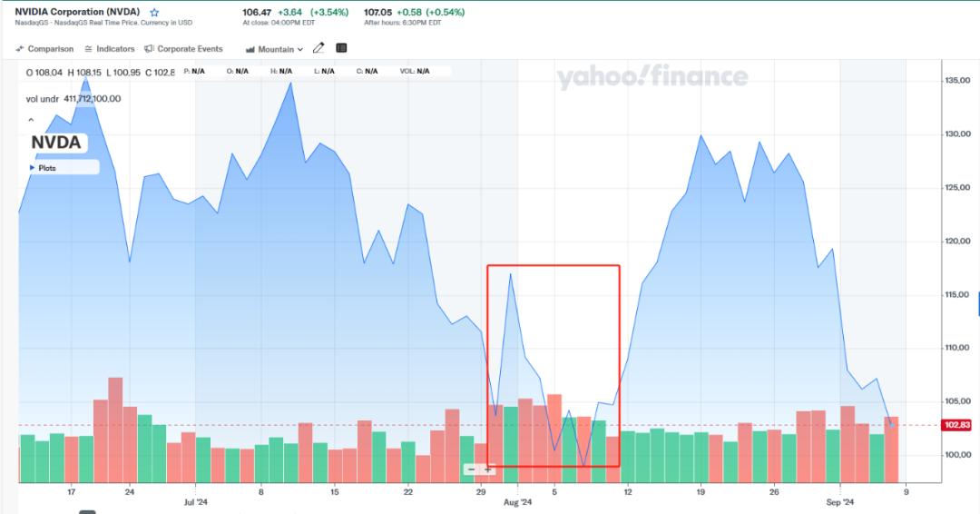Click the black table view icon
This screenshot has width=980, height=514.
342,48
